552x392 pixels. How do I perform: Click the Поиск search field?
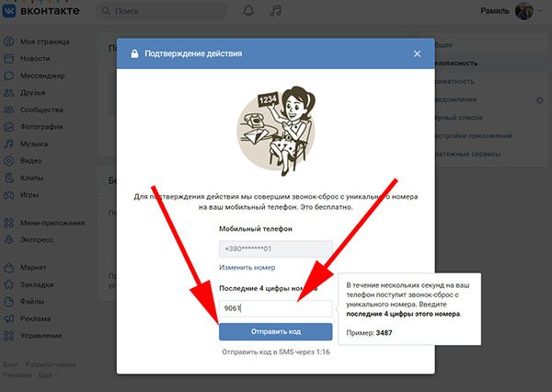(x=161, y=11)
